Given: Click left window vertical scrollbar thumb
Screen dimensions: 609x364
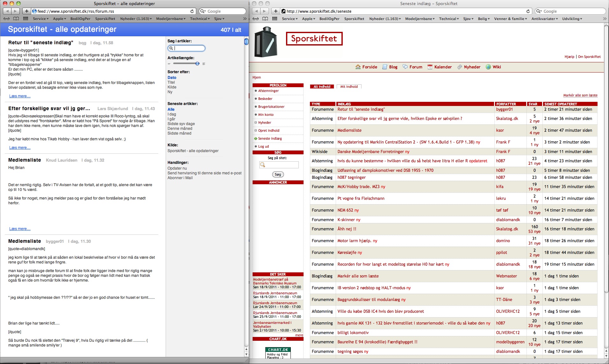Looking at the screenshot, I should (246, 41).
